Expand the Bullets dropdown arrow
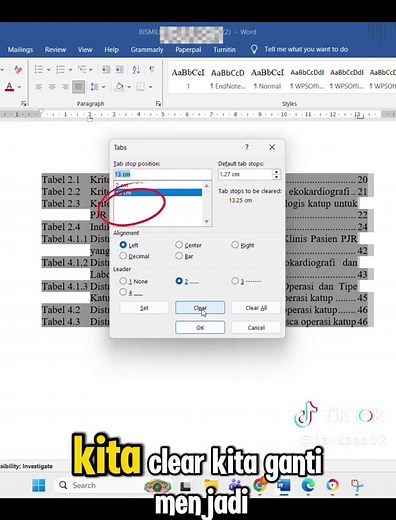This screenshot has width=396, height=520. 48,70
